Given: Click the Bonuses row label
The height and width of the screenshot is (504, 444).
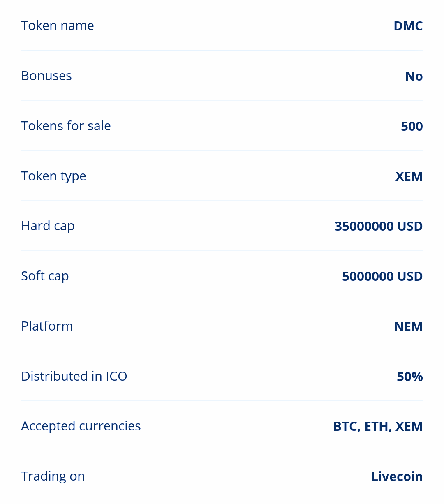Looking at the screenshot, I should pyautogui.click(x=46, y=76).
